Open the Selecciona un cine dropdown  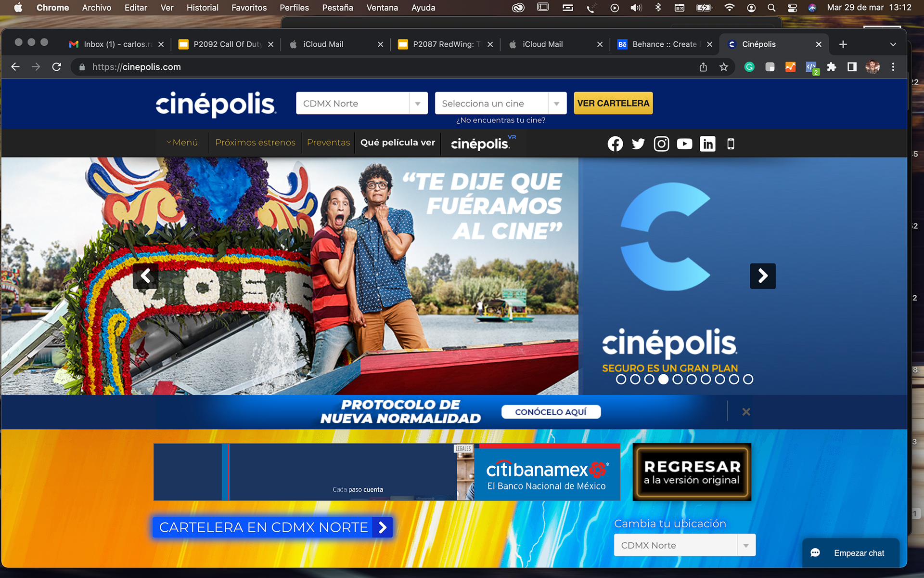(500, 103)
